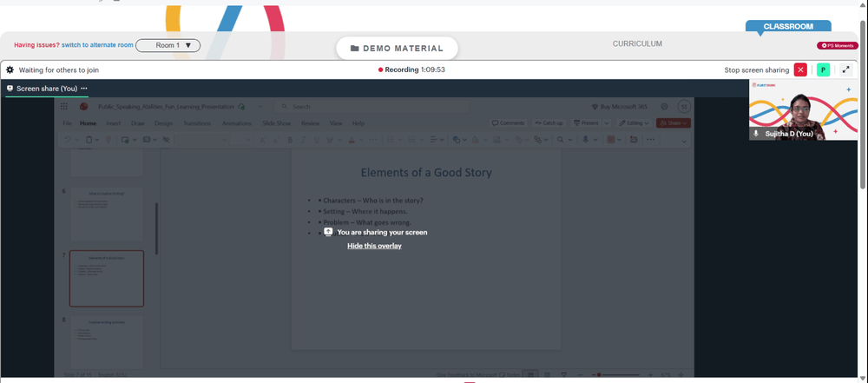Open the PowerPoint app launcher grid
868x383 pixels.
[64, 107]
